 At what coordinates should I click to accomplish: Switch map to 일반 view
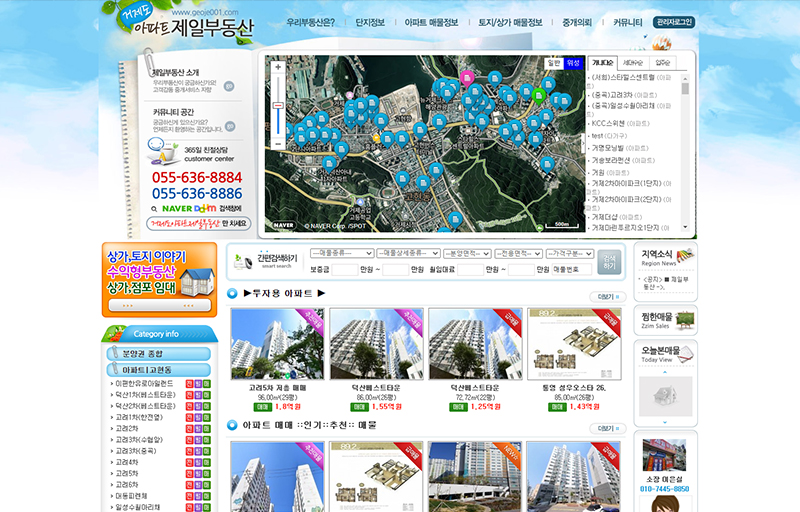pos(554,63)
